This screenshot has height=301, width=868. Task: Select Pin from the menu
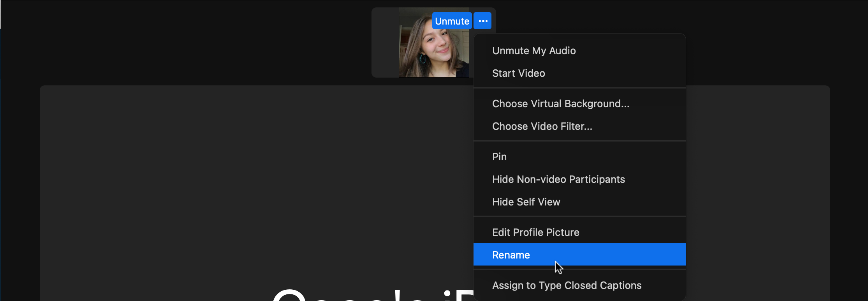[579, 157]
